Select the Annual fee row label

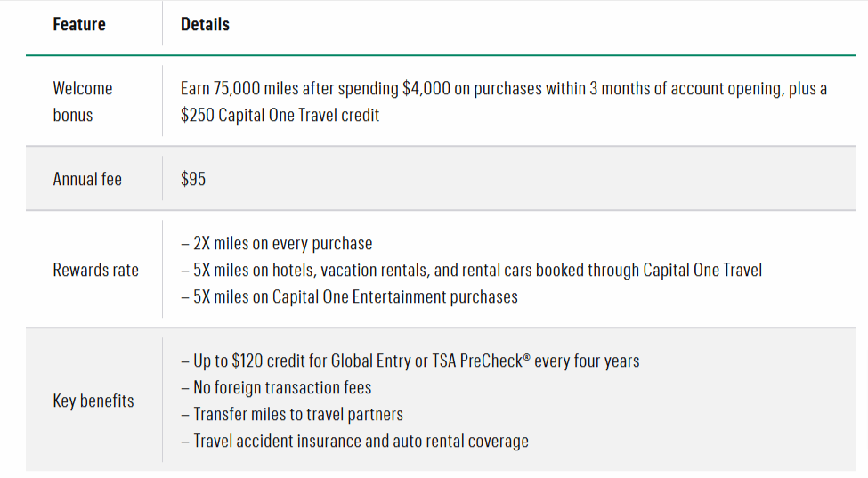tap(87, 179)
